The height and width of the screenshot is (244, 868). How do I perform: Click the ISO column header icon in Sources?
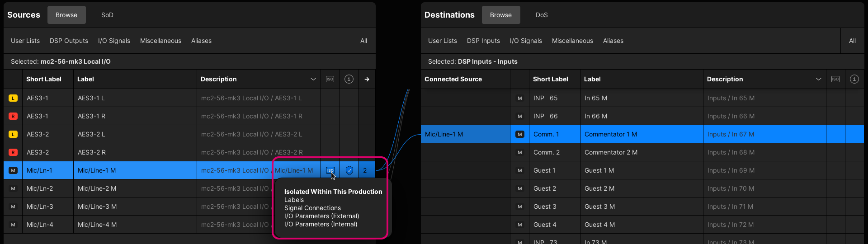pos(330,79)
